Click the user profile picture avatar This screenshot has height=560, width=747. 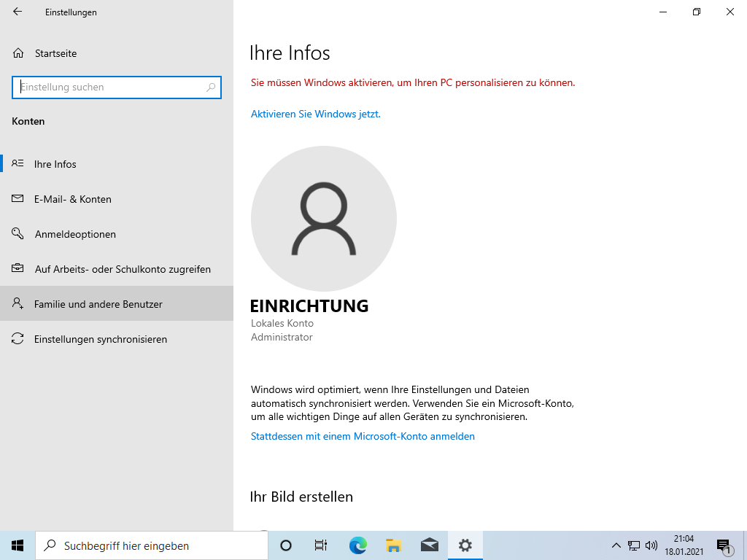[x=323, y=219]
